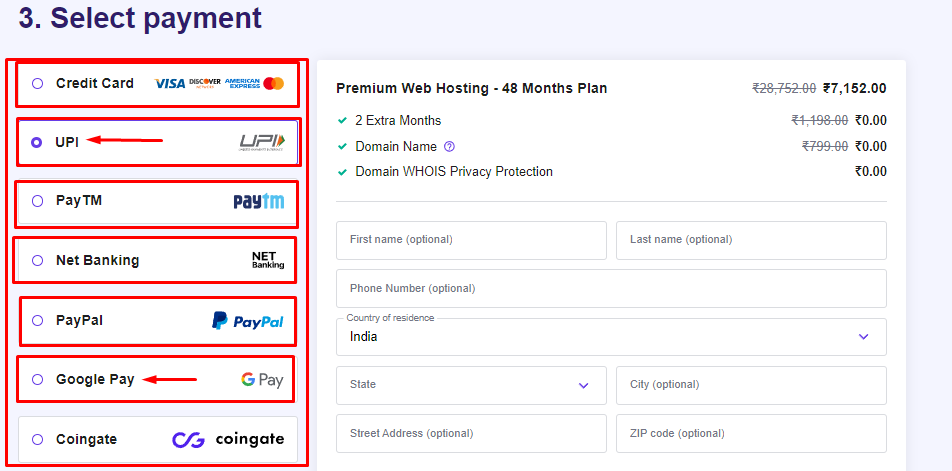Viewport: 952px width, 471px height.
Task: Click the First name input field
Action: pos(471,240)
